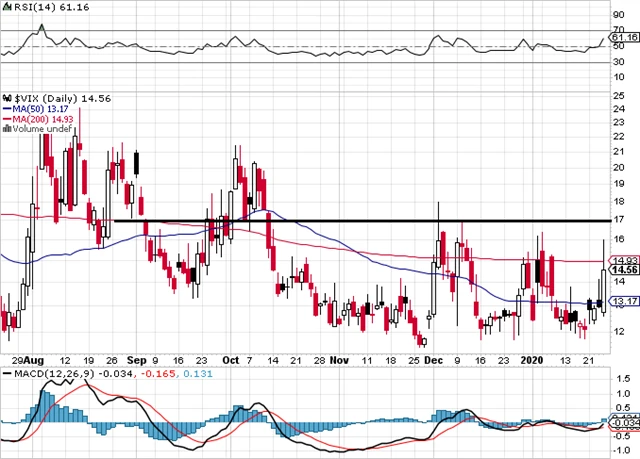Click the Volume undef bar icon

pyautogui.click(x=8, y=127)
